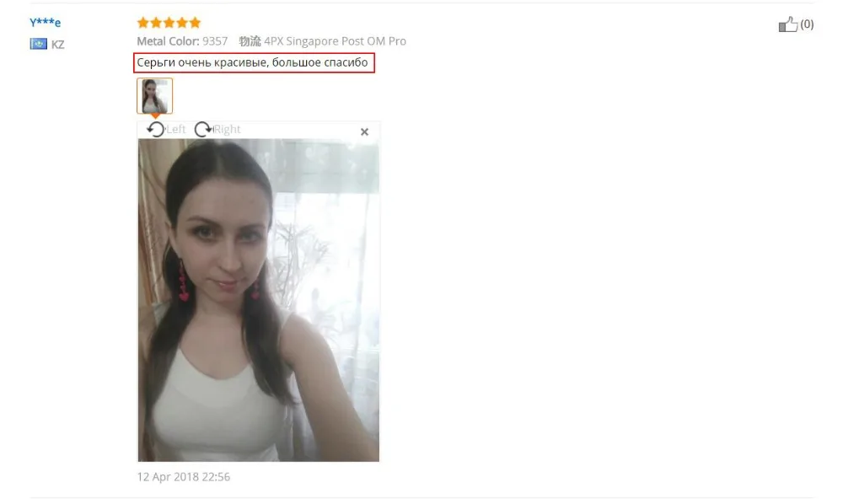Click the Kazakhstan flag icon
Screen dimensions: 843x504
(x=38, y=44)
